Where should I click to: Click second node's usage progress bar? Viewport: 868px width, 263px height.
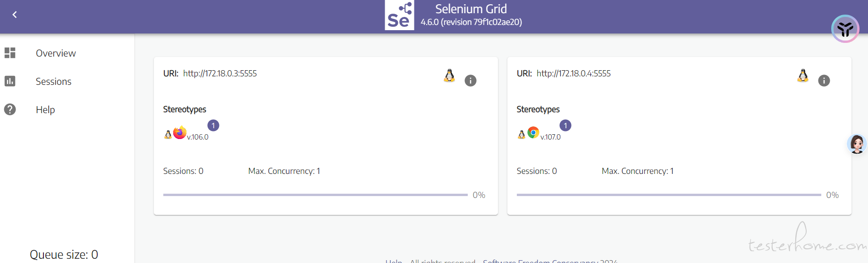pos(669,195)
